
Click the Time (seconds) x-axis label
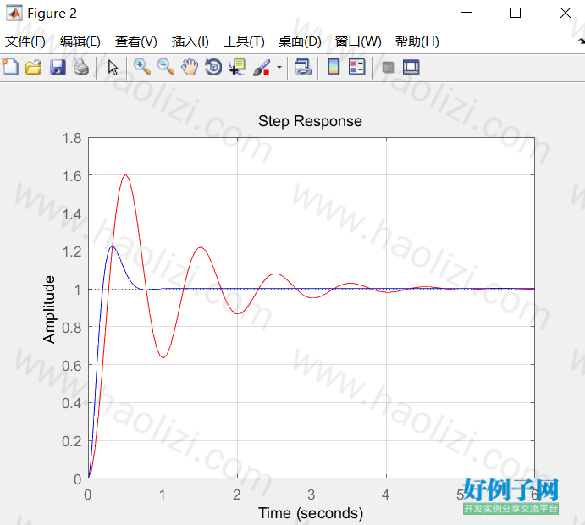[310, 513]
